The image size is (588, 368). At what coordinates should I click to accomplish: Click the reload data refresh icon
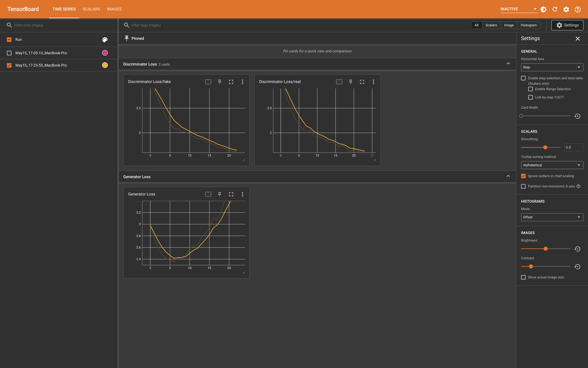click(555, 9)
